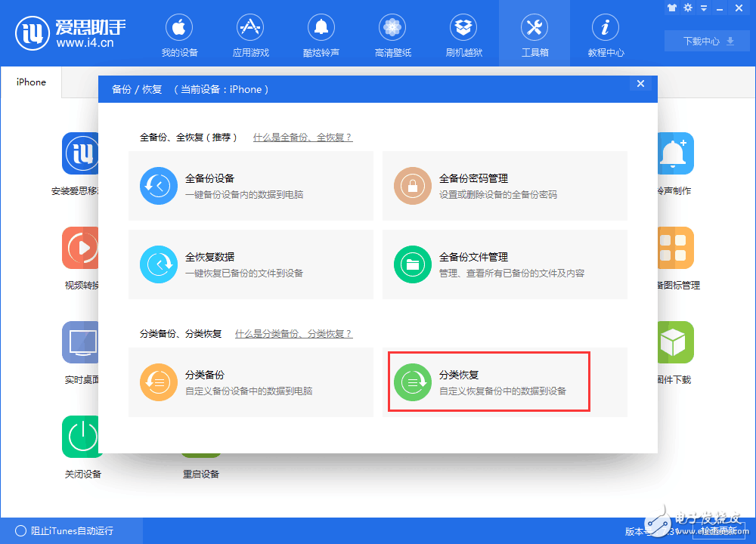Expand the top-right app menu chevron
756x544 pixels.
[x=704, y=8]
